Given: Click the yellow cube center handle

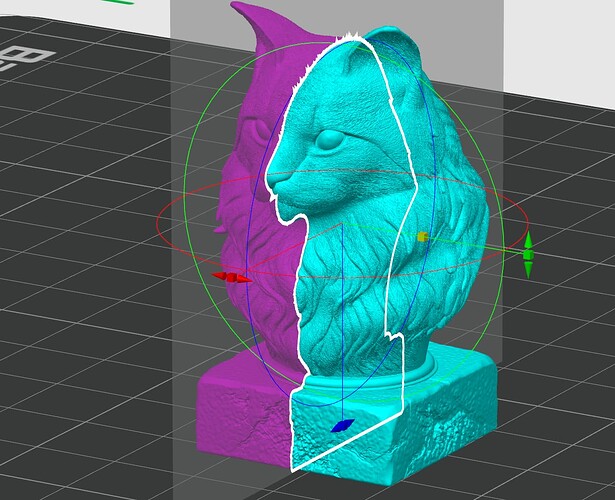Looking at the screenshot, I should coord(422,237).
